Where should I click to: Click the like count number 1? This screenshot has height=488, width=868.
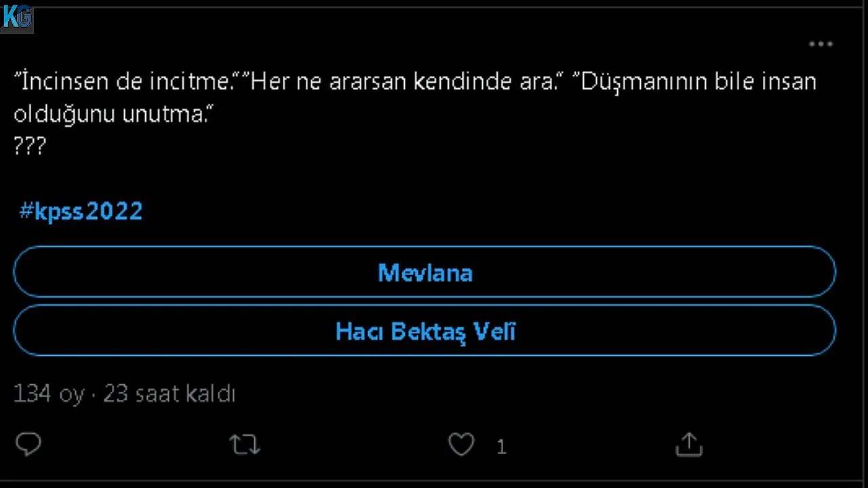tap(501, 447)
